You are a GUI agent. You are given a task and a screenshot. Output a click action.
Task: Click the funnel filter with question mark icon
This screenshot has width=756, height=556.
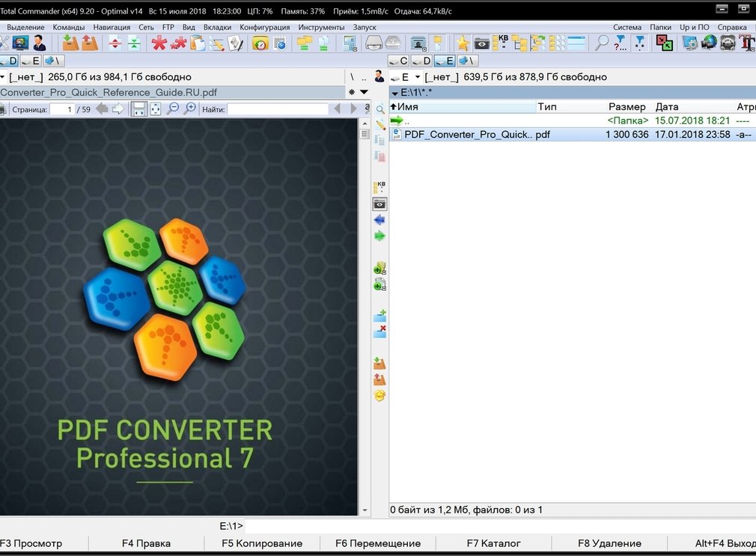(620, 43)
